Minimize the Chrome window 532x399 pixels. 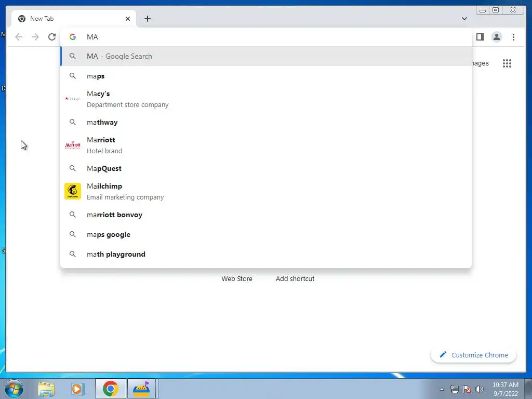click(483, 10)
